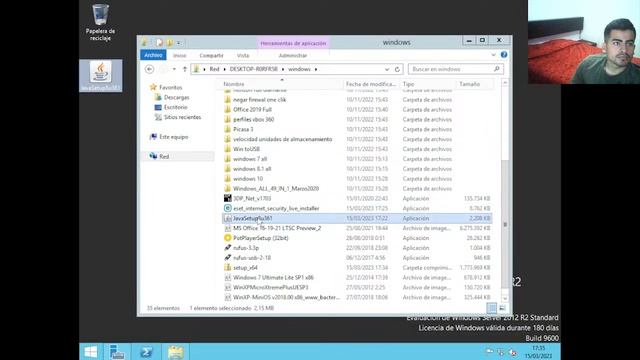Open the Recycle Bin desktop icon
640x360 pixels.
coord(100,22)
